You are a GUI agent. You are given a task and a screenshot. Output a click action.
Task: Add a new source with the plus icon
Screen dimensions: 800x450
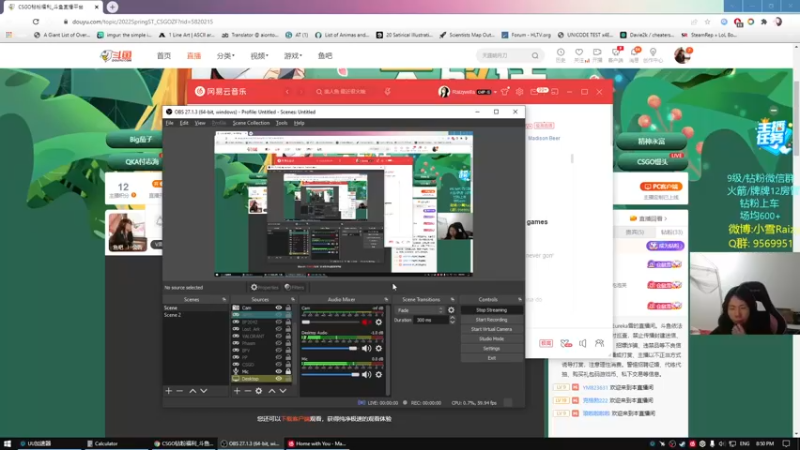(x=237, y=391)
